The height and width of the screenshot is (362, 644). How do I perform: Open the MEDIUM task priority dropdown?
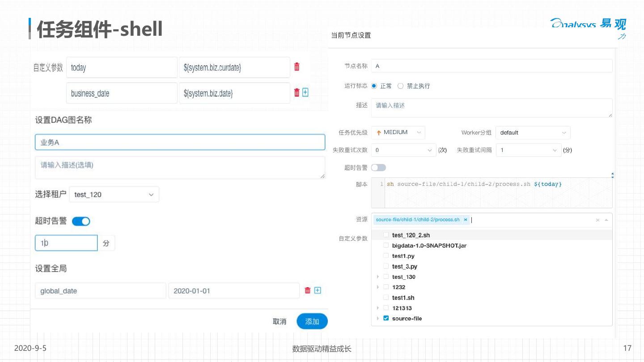click(398, 133)
